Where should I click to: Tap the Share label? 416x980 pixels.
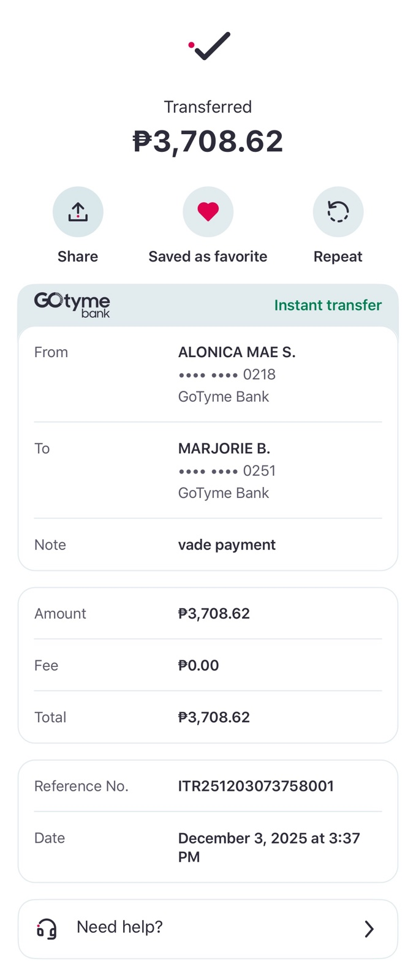[x=78, y=257]
